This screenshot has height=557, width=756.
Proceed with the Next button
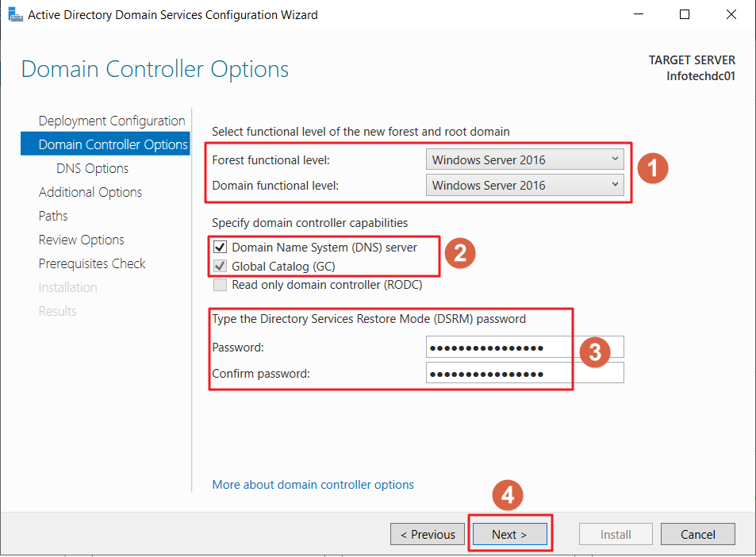click(x=509, y=534)
